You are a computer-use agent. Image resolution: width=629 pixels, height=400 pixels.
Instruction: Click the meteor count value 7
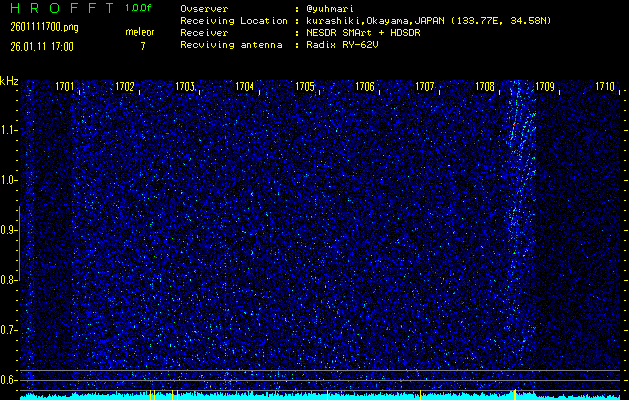click(142, 46)
